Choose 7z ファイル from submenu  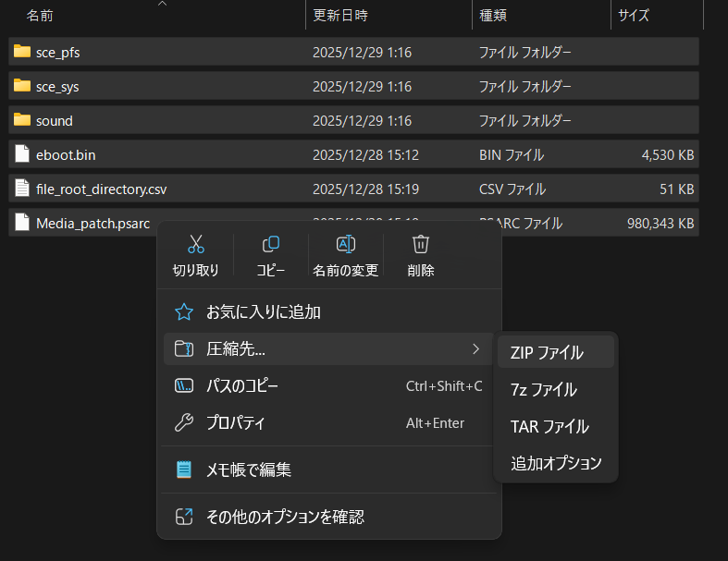click(x=543, y=390)
